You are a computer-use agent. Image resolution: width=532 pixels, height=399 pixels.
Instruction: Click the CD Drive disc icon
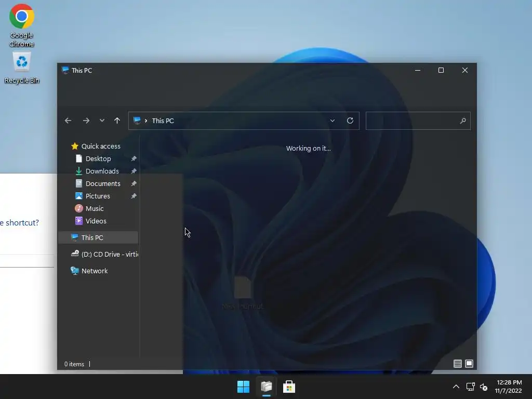click(75, 254)
